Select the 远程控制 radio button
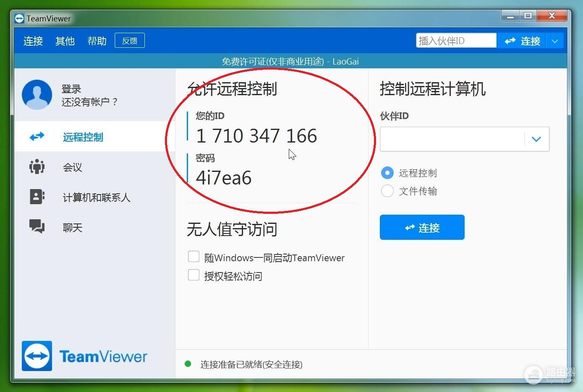The height and width of the screenshot is (392, 583). (387, 173)
